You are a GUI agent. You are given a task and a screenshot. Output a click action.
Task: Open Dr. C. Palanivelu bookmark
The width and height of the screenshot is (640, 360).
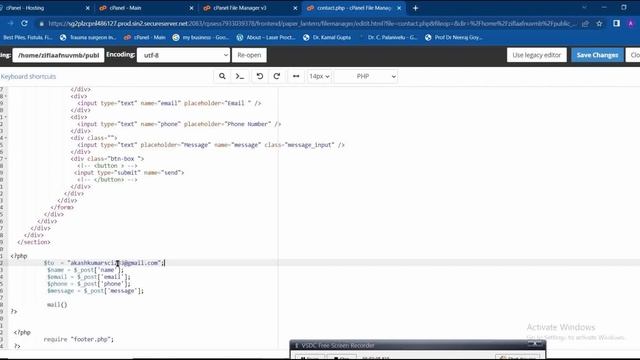click(x=388, y=37)
